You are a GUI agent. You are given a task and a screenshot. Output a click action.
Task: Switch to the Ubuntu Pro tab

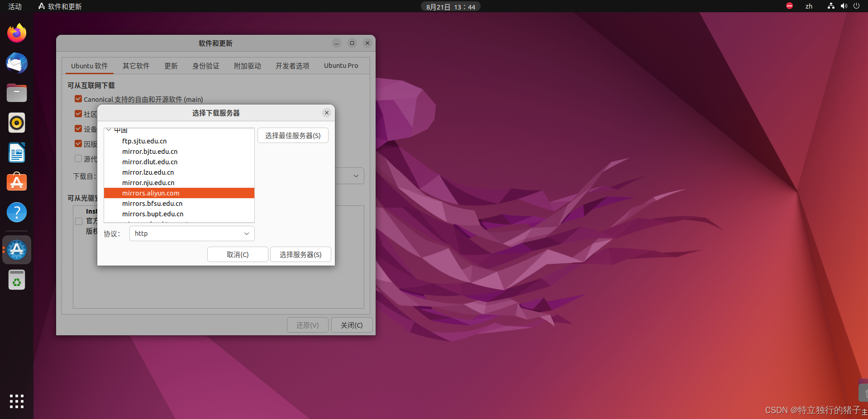341,66
